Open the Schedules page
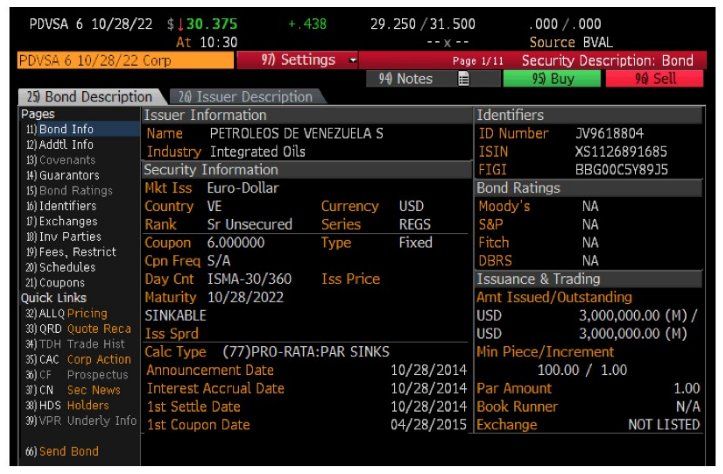The height and width of the screenshot is (474, 723). pos(66,267)
